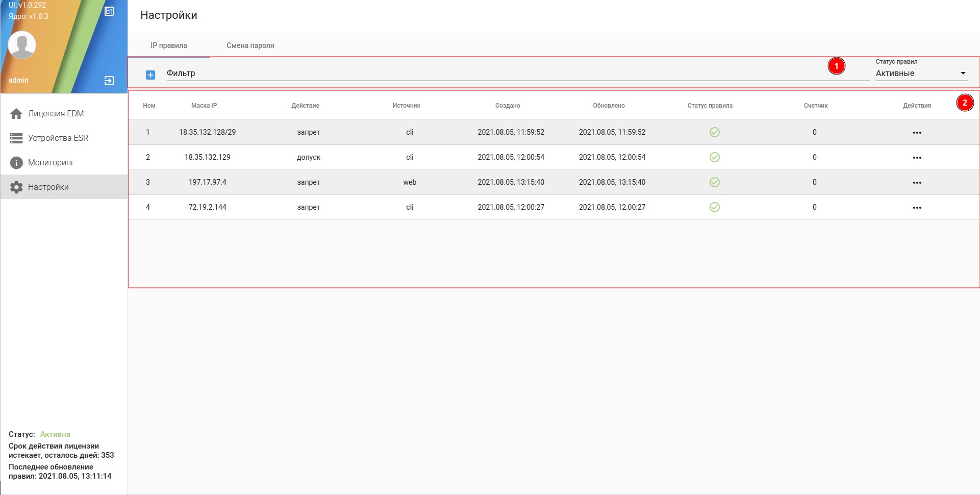Open actions menu for rule 18.35.132.128/29
Viewport: 980px width, 495px height.
pos(917,133)
